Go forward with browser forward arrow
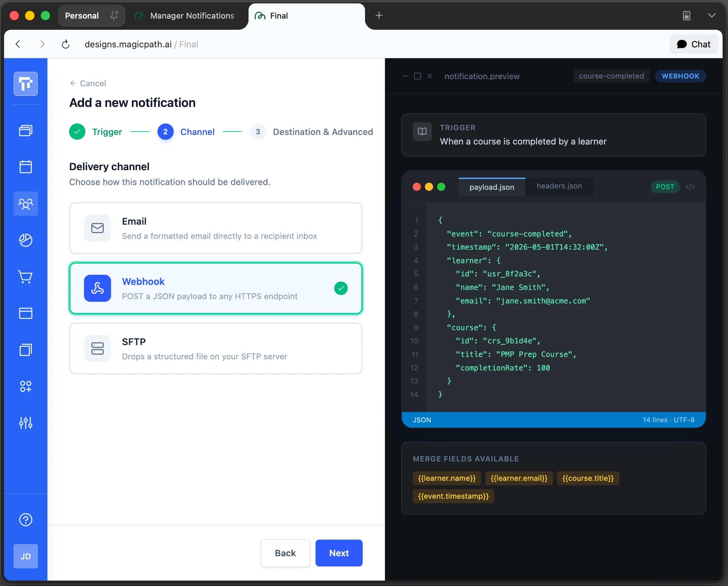 (x=42, y=44)
